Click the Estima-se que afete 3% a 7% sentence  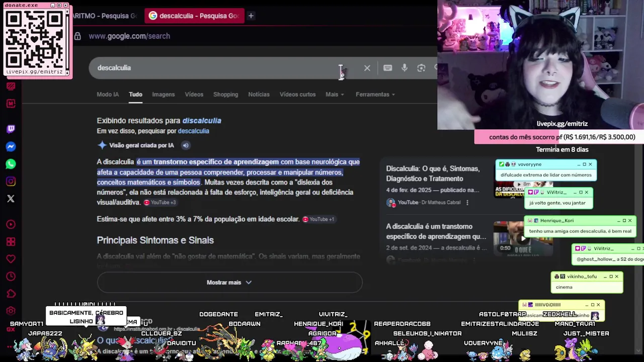tap(198, 219)
